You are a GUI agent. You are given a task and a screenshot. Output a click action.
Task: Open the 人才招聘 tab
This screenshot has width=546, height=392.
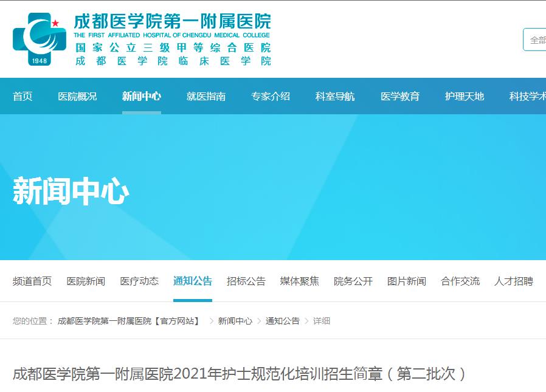(x=513, y=281)
